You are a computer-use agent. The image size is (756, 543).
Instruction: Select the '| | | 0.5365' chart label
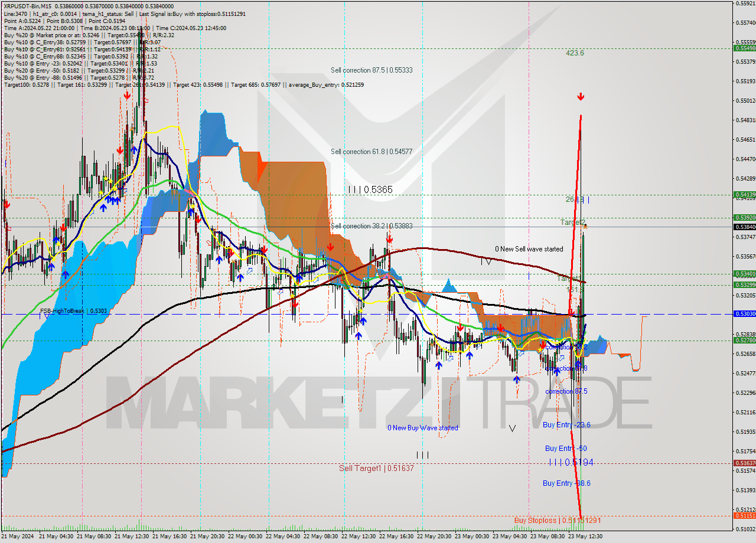tap(370, 189)
